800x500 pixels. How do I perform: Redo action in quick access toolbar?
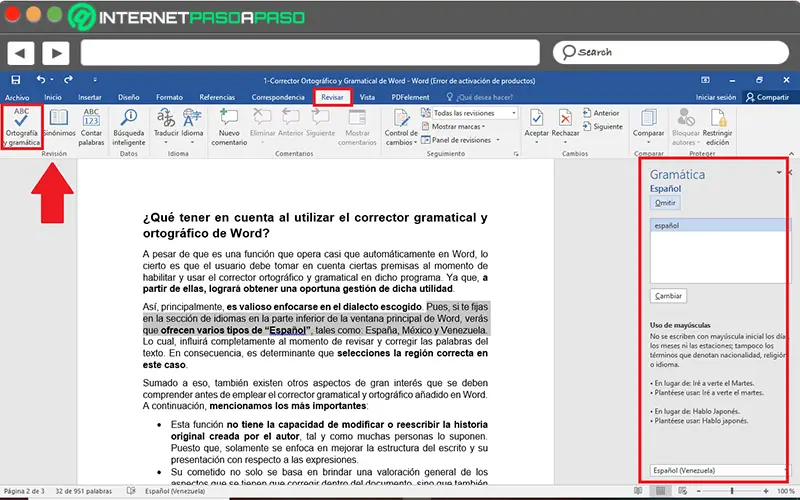[68, 80]
